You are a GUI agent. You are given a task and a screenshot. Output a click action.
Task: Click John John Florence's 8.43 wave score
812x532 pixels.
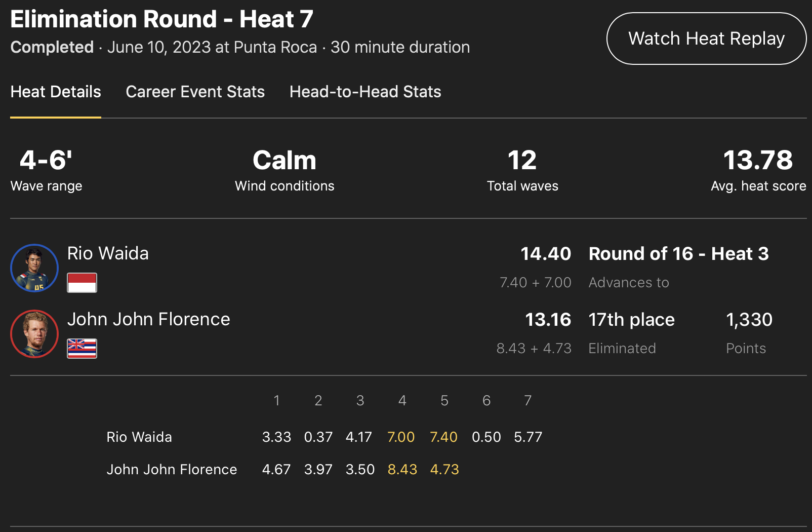402,469
